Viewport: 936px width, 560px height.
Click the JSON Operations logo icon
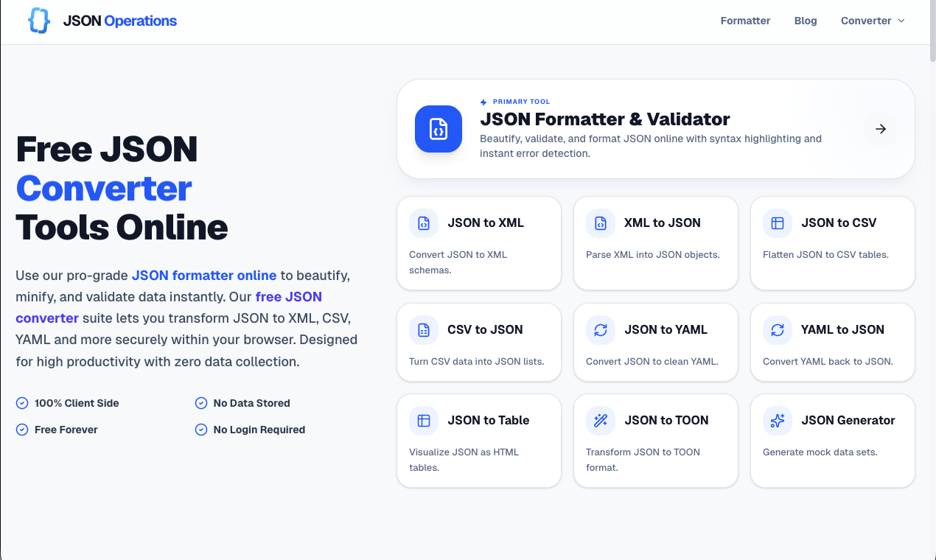pyautogui.click(x=38, y=21)
